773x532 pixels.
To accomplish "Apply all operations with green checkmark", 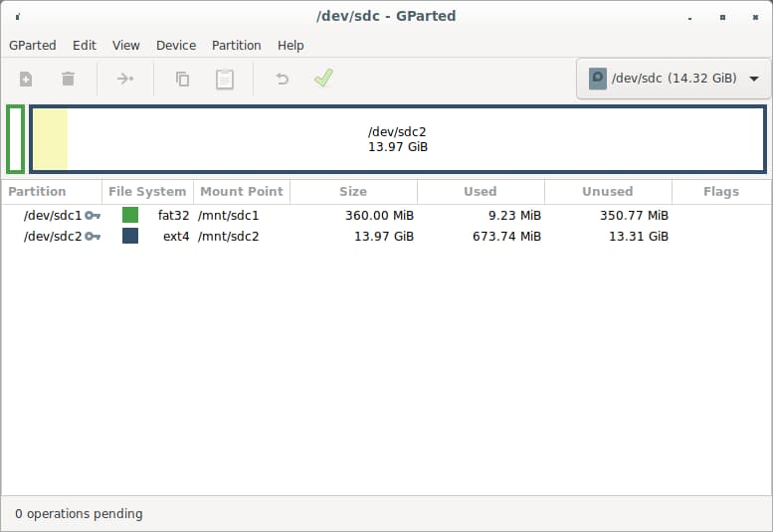I will tap(323, 79).
